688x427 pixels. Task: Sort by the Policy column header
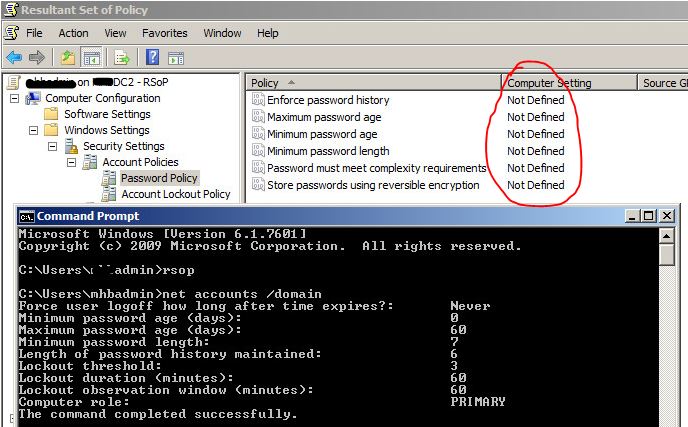coord(373,83)
